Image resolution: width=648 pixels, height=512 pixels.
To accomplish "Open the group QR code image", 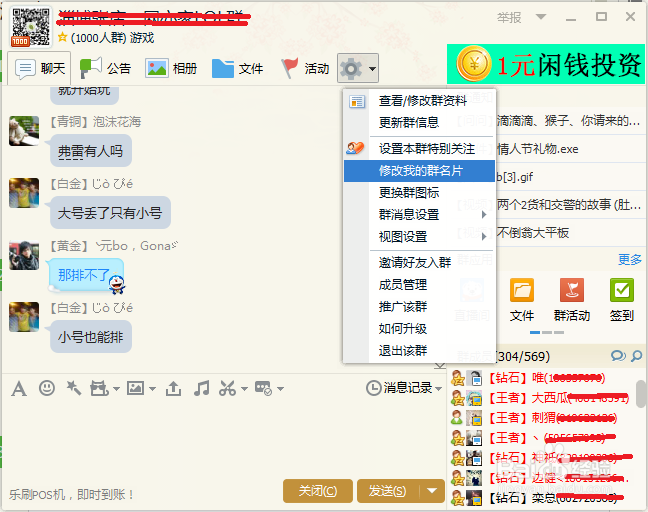I will 31,26.
